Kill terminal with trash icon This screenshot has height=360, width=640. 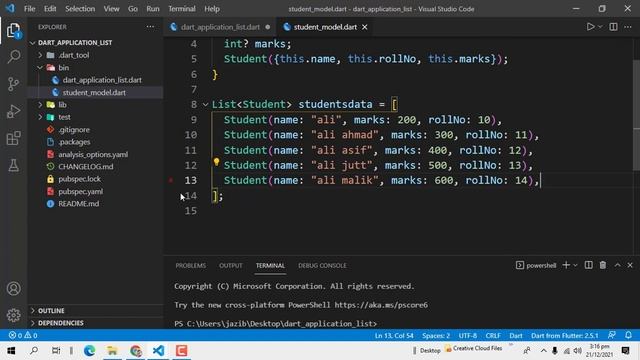[x=603, y=265]
